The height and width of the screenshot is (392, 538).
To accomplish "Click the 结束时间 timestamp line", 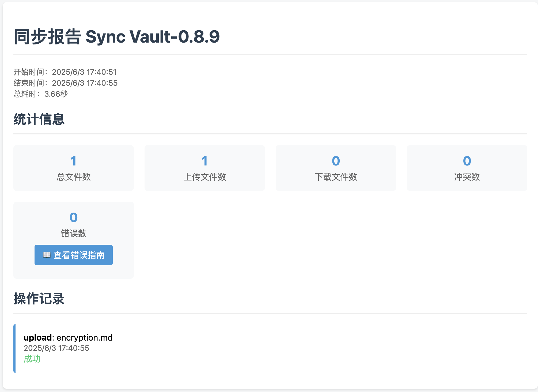I will click(66, 83).
